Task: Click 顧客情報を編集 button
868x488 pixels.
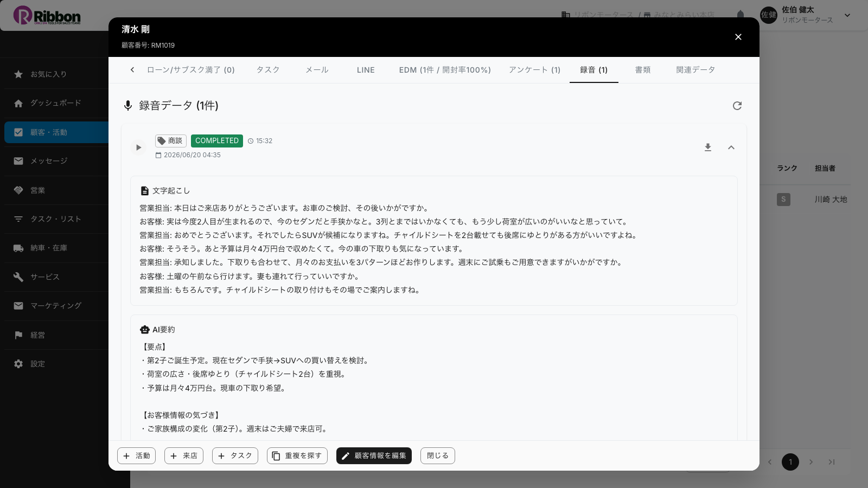Action: pos(374,456)
